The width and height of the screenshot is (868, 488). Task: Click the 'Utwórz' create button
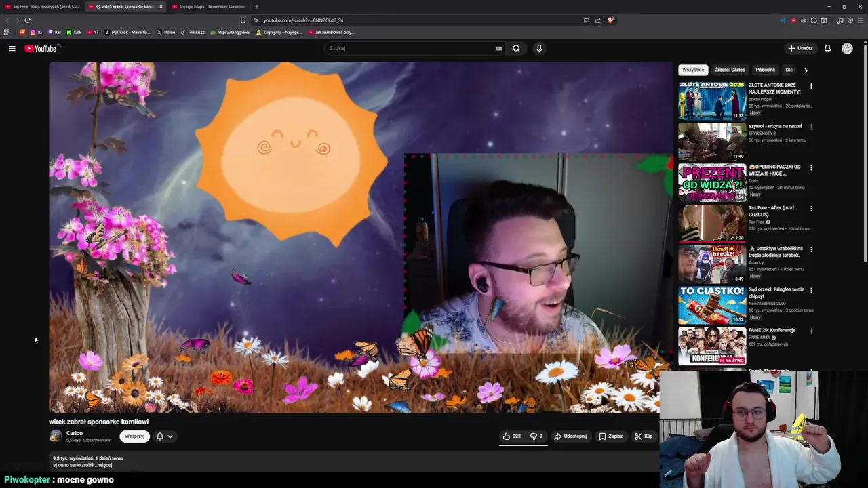(800, 48)
